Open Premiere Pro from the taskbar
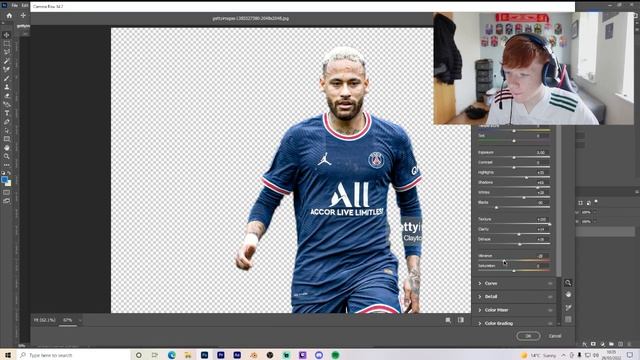The image size is (640, 360). pos(221,355)
